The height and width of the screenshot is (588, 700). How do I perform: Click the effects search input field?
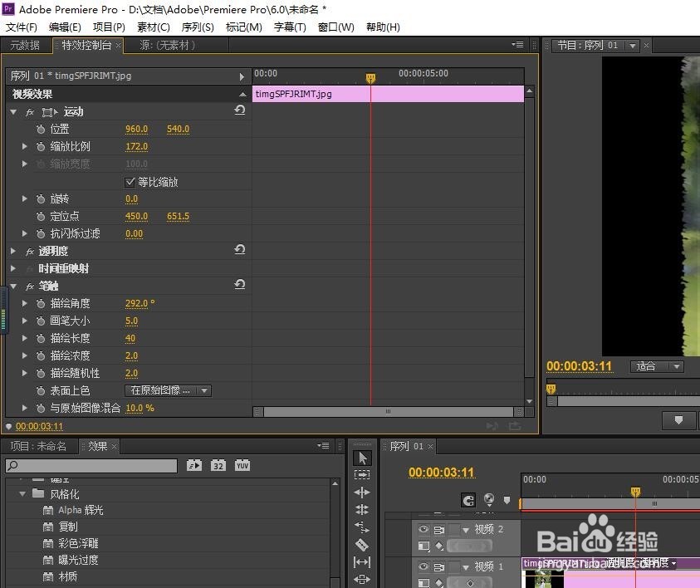point(91,466)
